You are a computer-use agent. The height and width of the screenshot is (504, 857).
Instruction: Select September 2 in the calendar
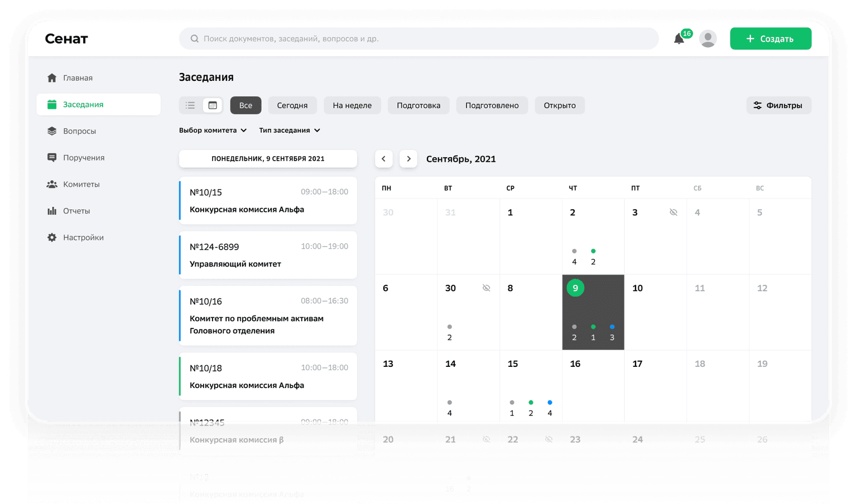(x=593, y=236)
